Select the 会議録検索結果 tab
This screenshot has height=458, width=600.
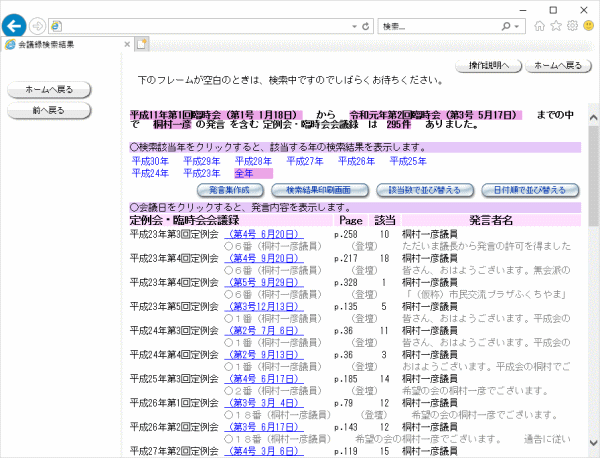[x=65, y=44]
